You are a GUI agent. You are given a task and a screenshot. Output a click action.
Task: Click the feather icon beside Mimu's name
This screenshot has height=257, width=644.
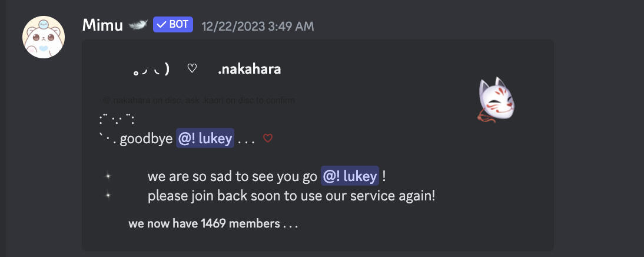tap(138, 25)
